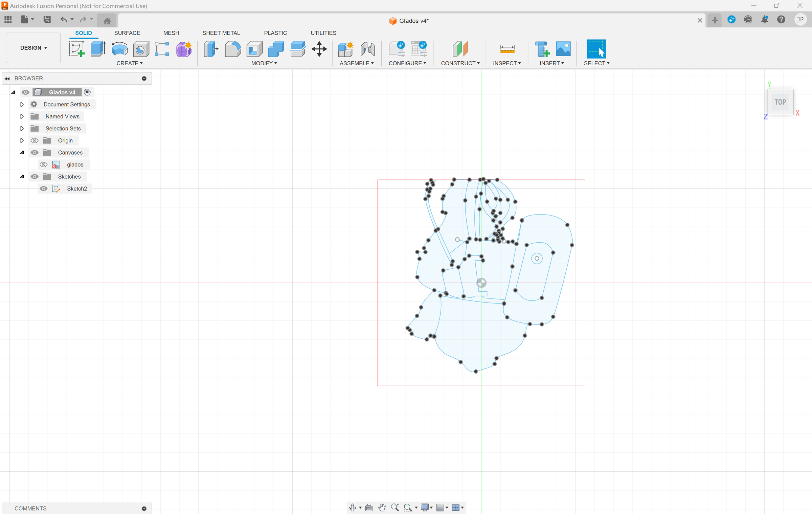Image resolution: width=812 pixels, height=514 pixels.
Task: Select the Midplane construct tool
Action: [460, 49]
